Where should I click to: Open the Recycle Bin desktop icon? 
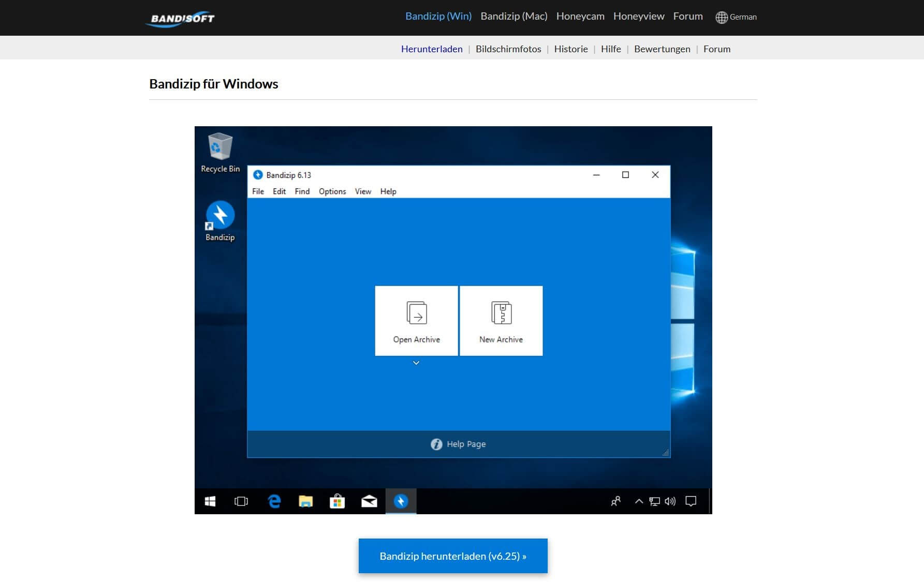(220, 153)
